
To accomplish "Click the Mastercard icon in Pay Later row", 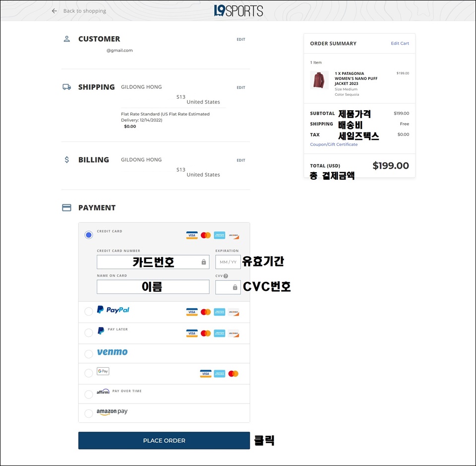I will click(x=206, y=333).
